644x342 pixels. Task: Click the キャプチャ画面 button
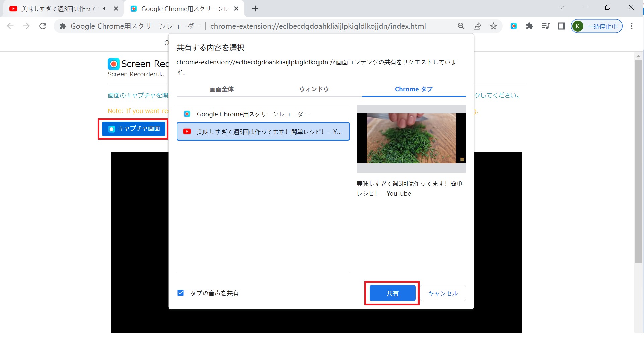(134, 129)
